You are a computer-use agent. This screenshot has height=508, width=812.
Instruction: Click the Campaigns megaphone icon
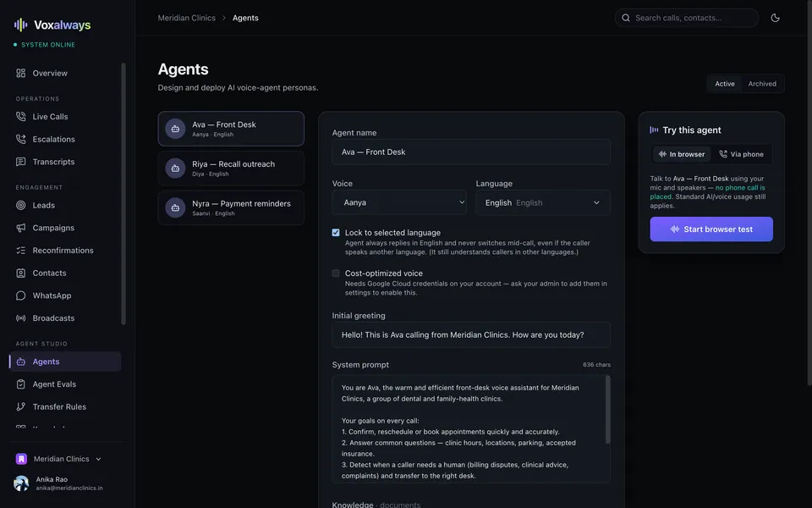click(x=20, y=228)
